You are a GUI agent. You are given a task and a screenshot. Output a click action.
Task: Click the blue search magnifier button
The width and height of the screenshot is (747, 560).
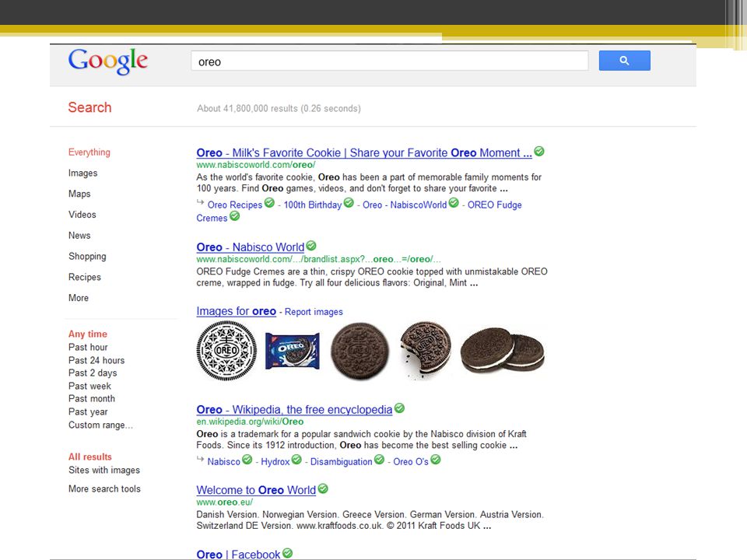(624, 61)
